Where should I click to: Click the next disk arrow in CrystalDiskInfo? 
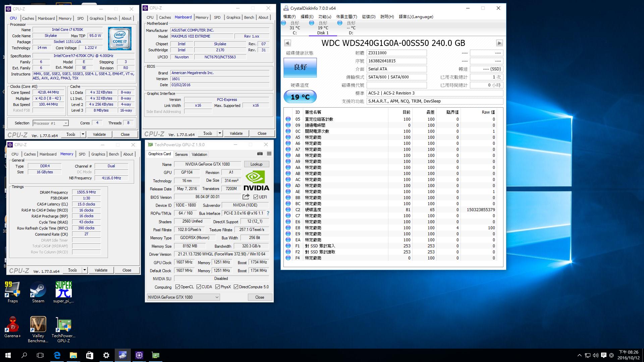click(x=499, y=43)
